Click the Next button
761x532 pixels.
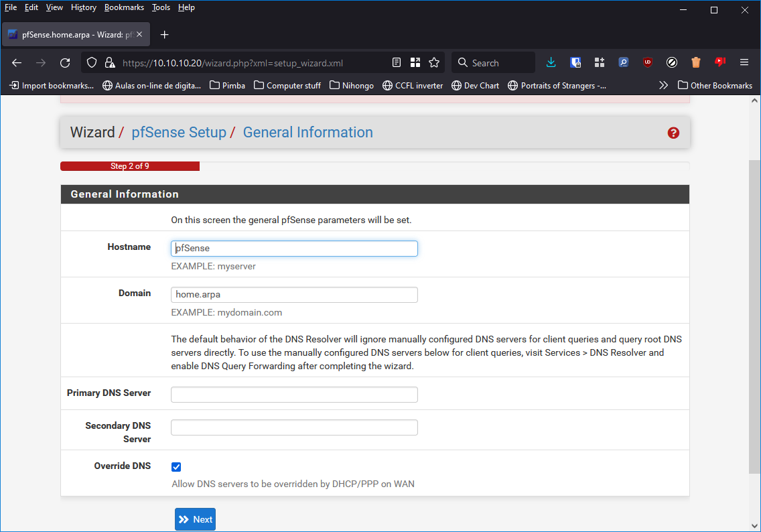195,519
